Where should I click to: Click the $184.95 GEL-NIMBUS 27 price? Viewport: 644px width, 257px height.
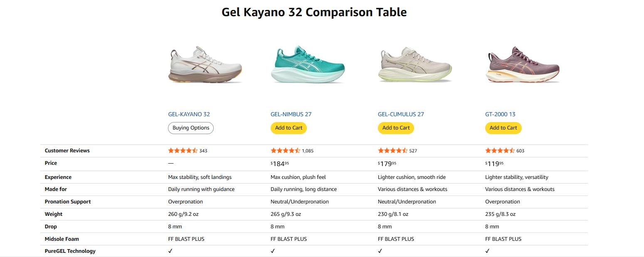point(280,164)
